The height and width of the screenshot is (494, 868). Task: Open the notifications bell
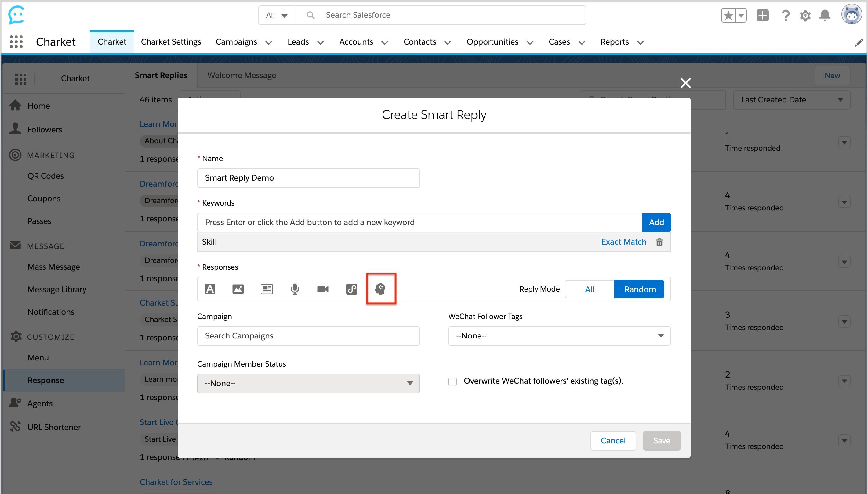point(825,15)
